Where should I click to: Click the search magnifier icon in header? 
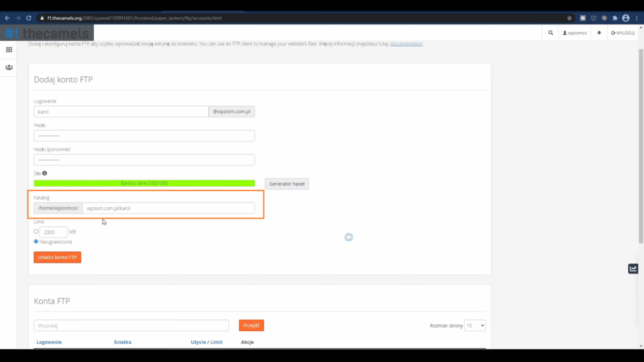551,33
